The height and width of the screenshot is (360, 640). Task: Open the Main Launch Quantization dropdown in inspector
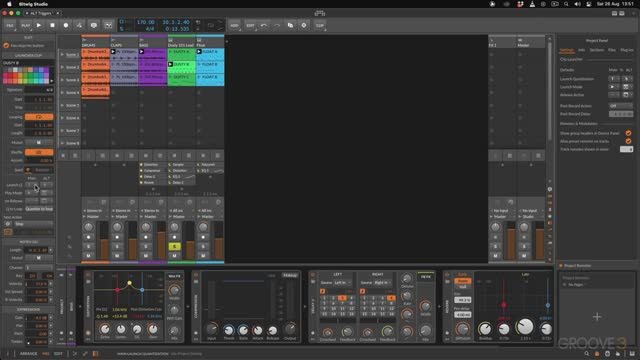(x=31, y=185)
